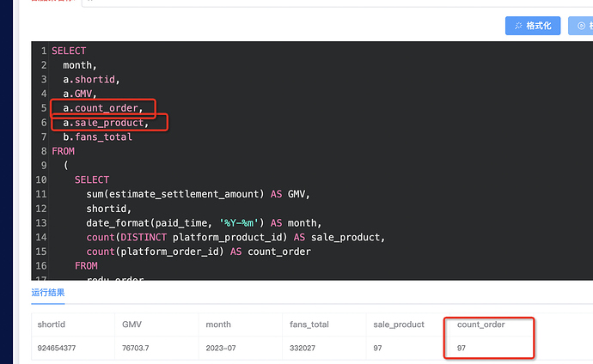This screenshot has height=364, width=593.
Task: Open the 运行结果 results tab
Action: [x=48, y=292]
